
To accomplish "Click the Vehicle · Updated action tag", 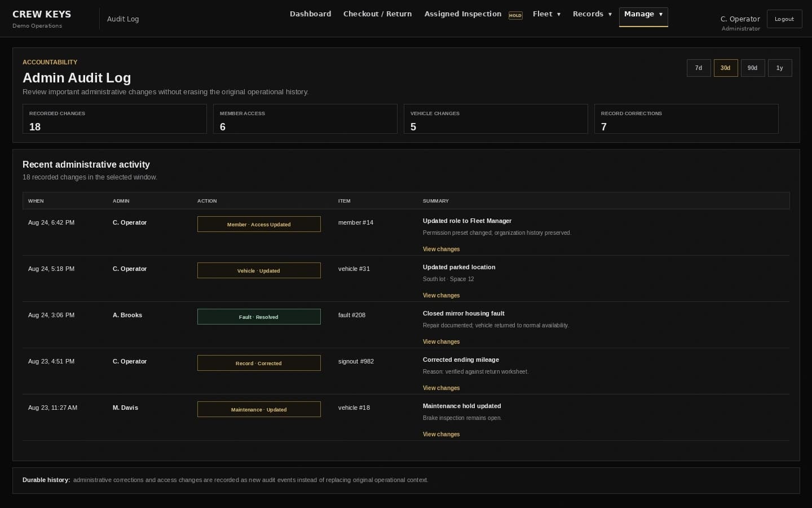I will click(259, 270).
